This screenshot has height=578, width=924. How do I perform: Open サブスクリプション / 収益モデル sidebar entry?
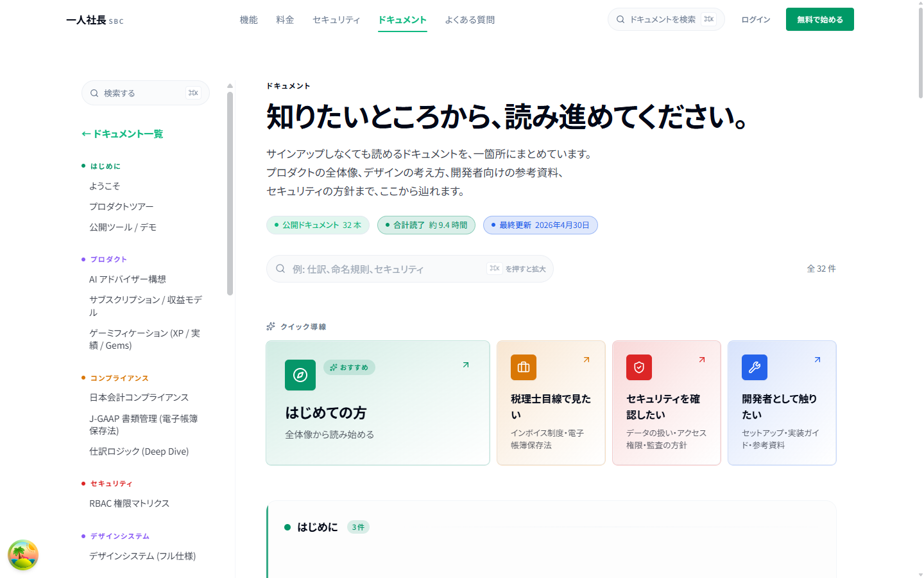[146, 306]
